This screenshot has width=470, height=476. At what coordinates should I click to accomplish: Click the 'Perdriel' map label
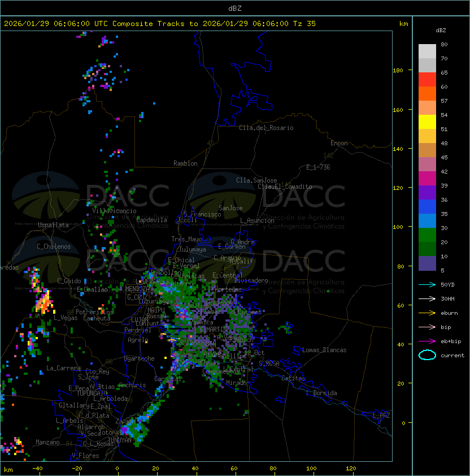[x=138, y=330]
